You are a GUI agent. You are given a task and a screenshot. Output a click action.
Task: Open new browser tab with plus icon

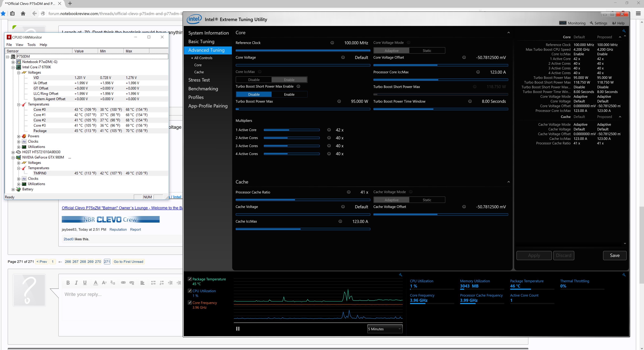[x=70, y=4]
